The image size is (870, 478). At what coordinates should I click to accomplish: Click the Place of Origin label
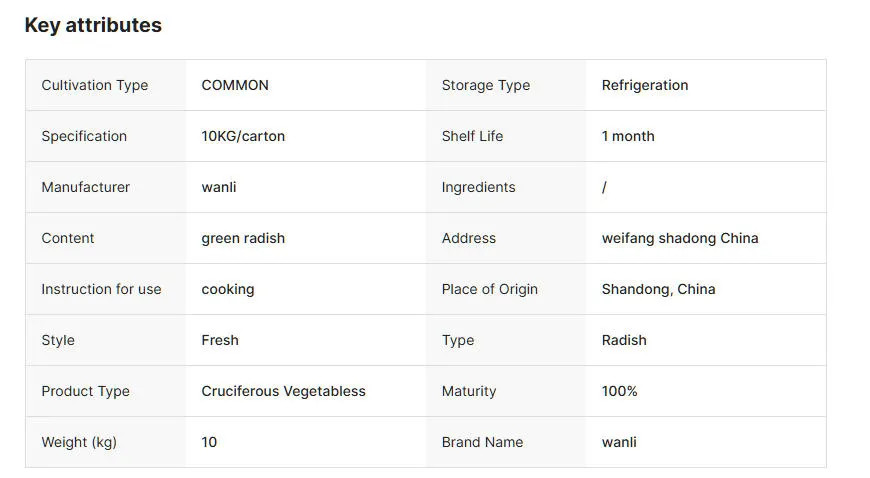pos(490,289)
